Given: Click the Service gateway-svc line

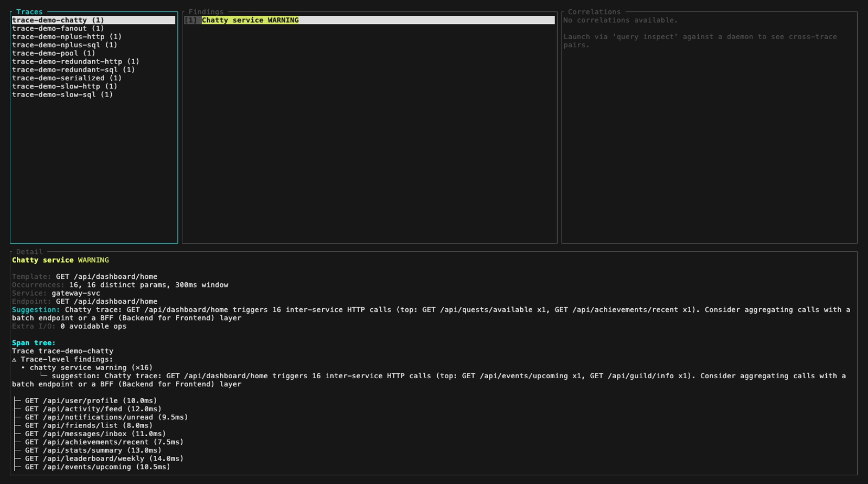Looking at the screenshot, I should 56,293.
